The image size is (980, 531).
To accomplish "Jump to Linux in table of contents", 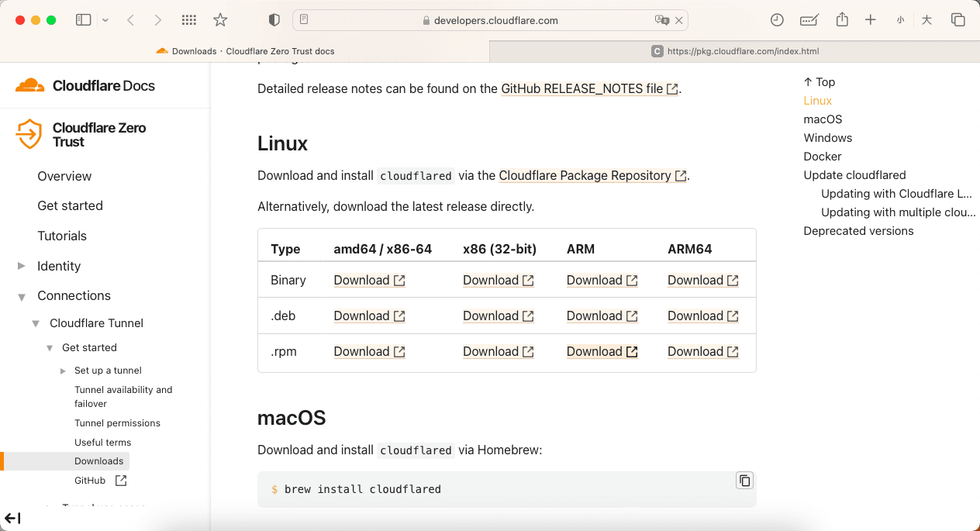I will (x=818, y=101).
